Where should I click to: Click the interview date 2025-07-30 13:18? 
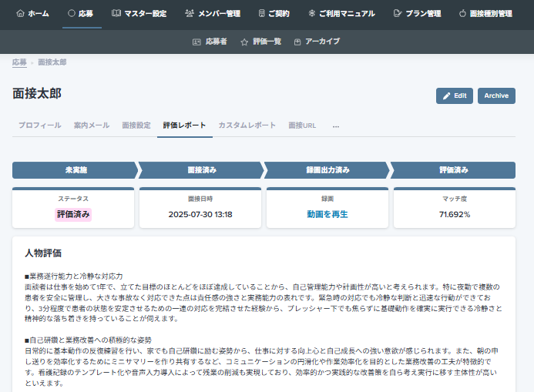(x=200, y=214)
